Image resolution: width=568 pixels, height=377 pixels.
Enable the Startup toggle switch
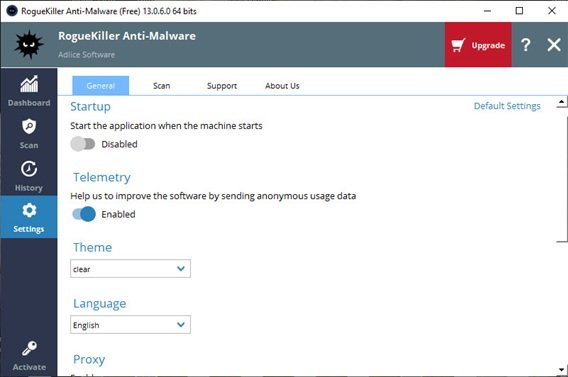(83, 144)
